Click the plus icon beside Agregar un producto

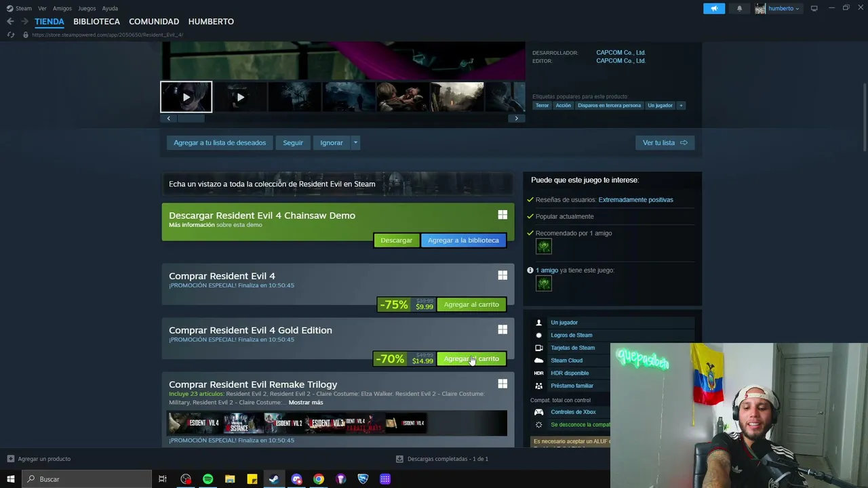click(x=10, y=459)
